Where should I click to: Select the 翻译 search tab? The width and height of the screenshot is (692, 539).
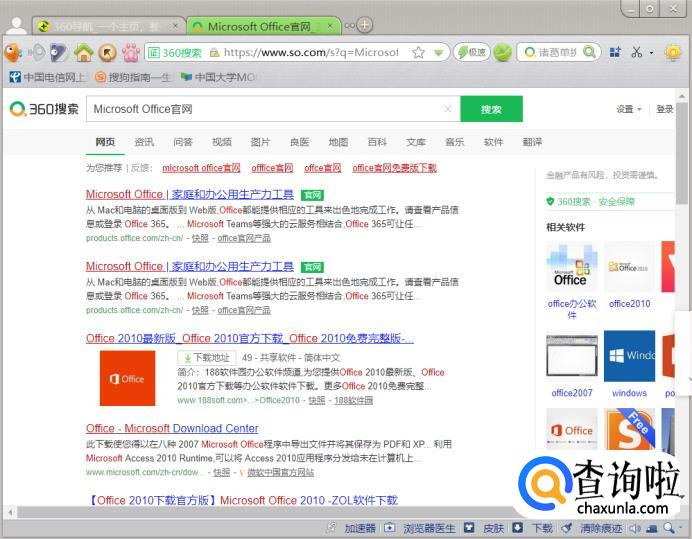pyautogui.click(x=532, y=142)
